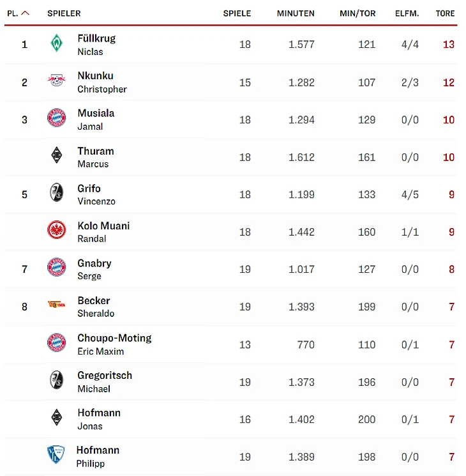Click RB Leipzig logo beside Nkunku
The height and width of the screenshot is (476, 466).
[57, 81]
